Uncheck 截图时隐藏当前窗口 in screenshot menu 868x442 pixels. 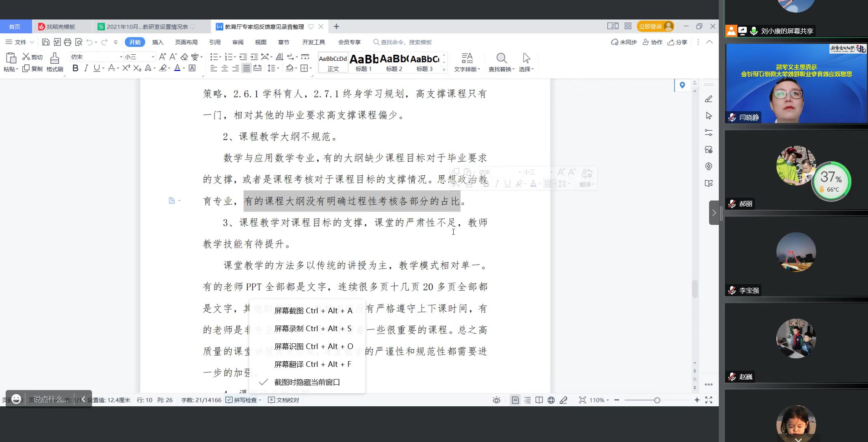(x=307, y=382)
